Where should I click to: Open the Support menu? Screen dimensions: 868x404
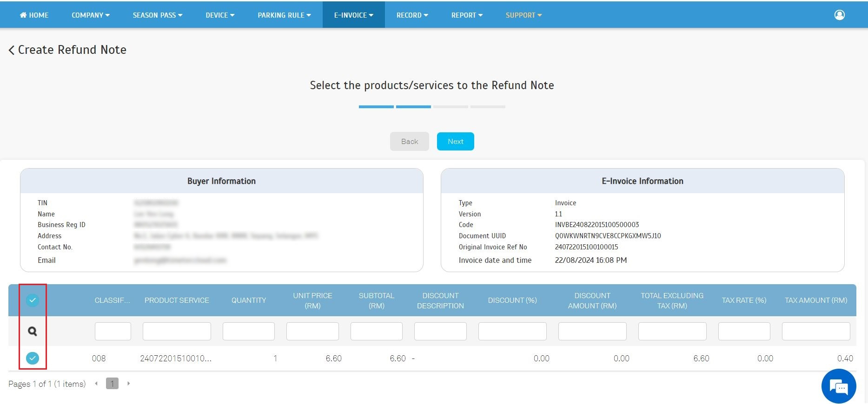coord(523,15)
